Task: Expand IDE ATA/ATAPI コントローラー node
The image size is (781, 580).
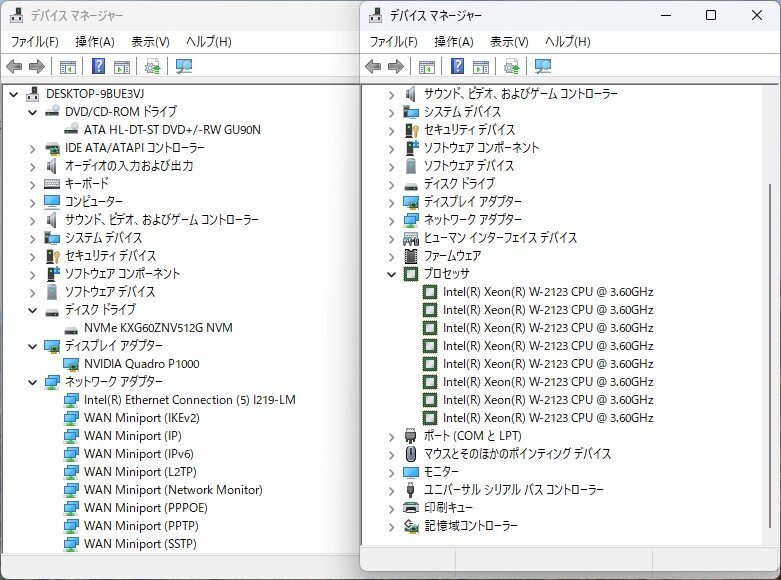Action: pos(33,148)
